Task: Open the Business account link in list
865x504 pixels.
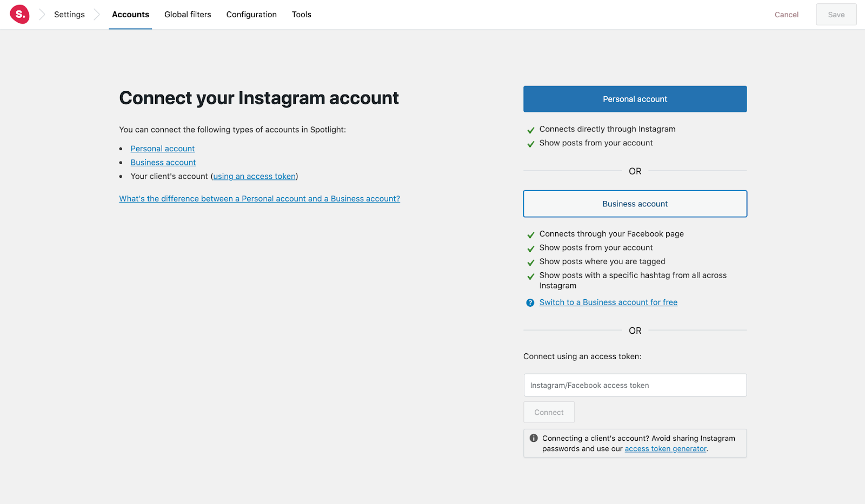Action: (x=163, y=163)
